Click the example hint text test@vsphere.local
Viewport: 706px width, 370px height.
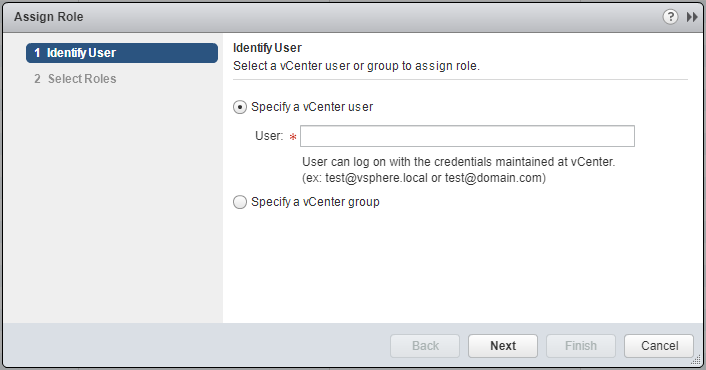click(376, 178)
